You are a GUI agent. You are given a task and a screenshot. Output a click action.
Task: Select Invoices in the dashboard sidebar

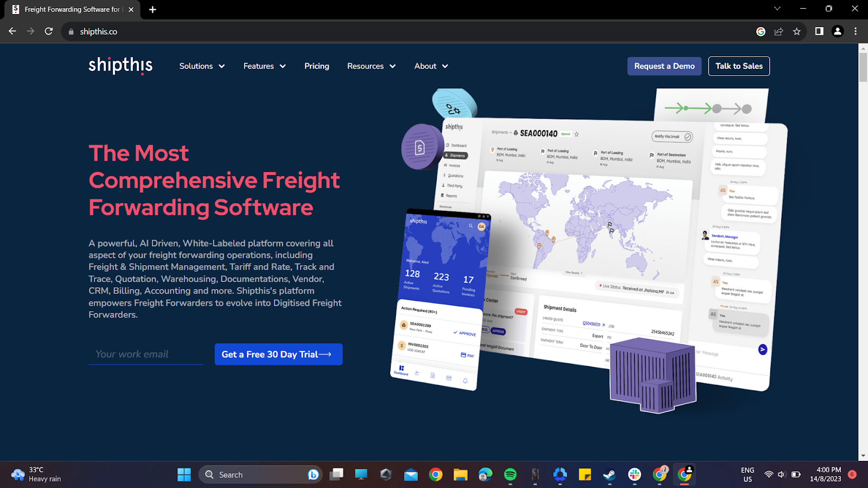(x=455, y=165)
